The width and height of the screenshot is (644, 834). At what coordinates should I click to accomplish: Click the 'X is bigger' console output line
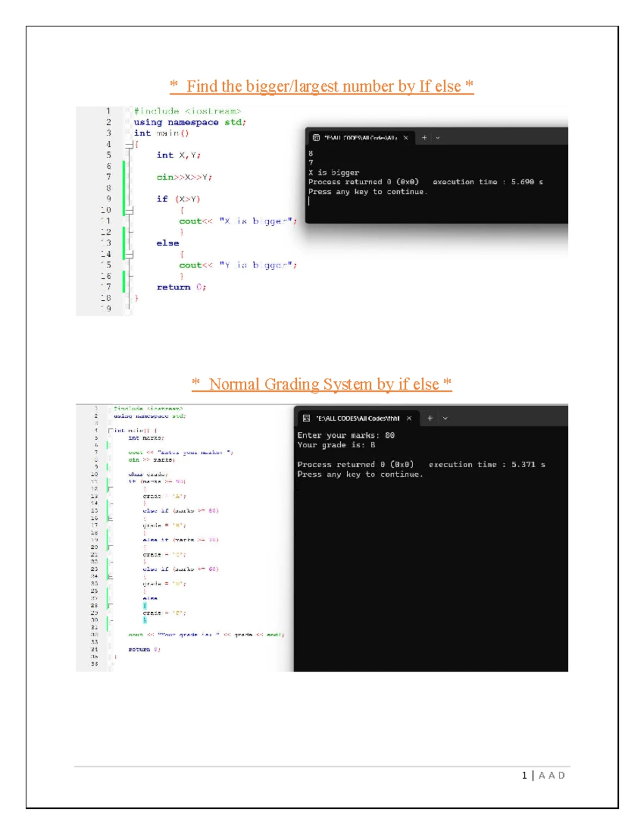(334, 172)
